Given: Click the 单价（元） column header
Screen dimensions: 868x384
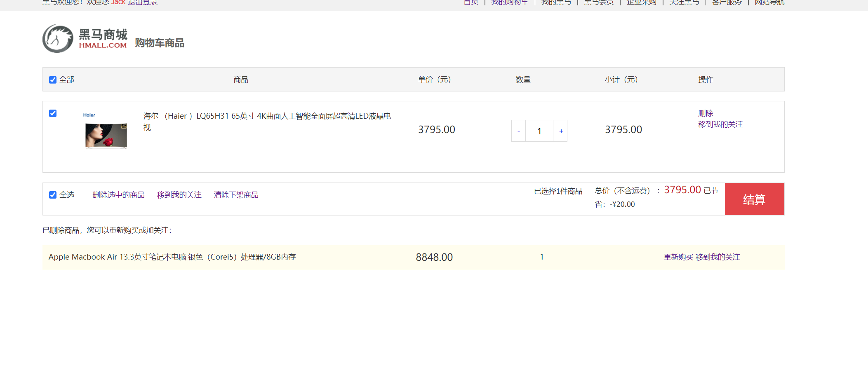Looking at the screenshot, I should 435,80.
